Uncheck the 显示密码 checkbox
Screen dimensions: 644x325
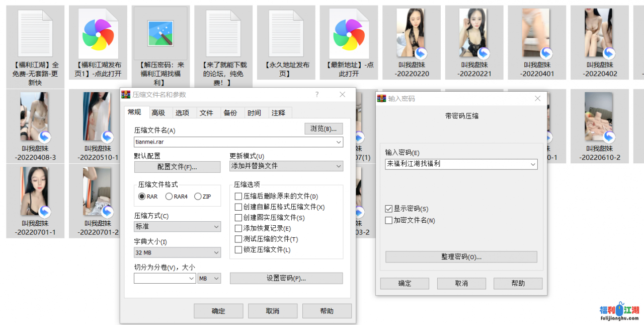388,209
